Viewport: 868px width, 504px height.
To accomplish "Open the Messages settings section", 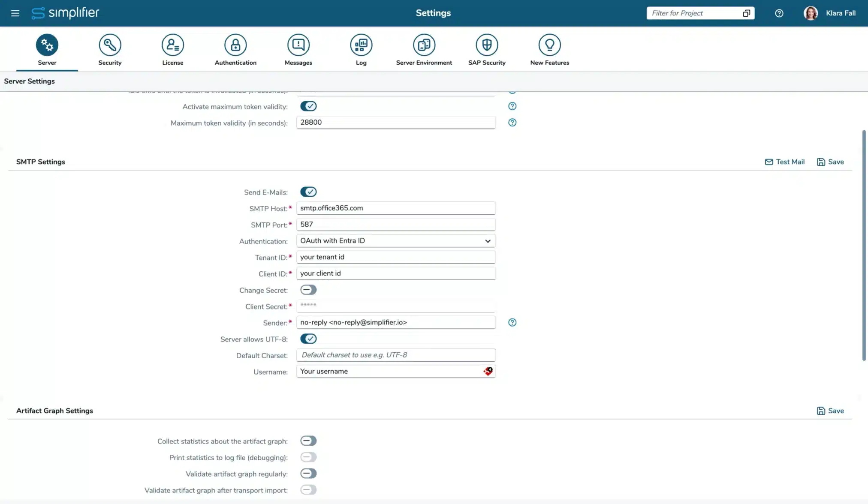I will click(x=298, y=48).
